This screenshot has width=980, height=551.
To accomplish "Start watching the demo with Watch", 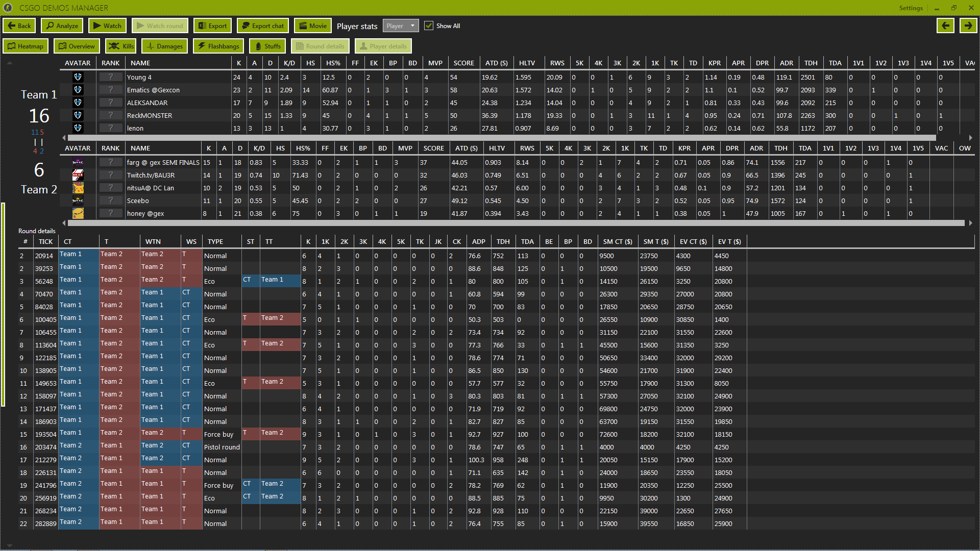I will click(108, 26).
